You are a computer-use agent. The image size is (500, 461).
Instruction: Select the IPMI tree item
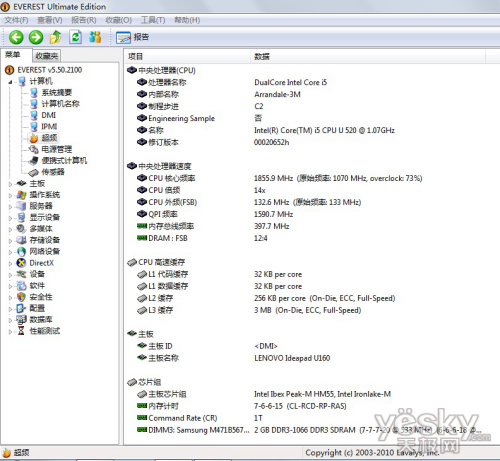(x=44, y=127)
